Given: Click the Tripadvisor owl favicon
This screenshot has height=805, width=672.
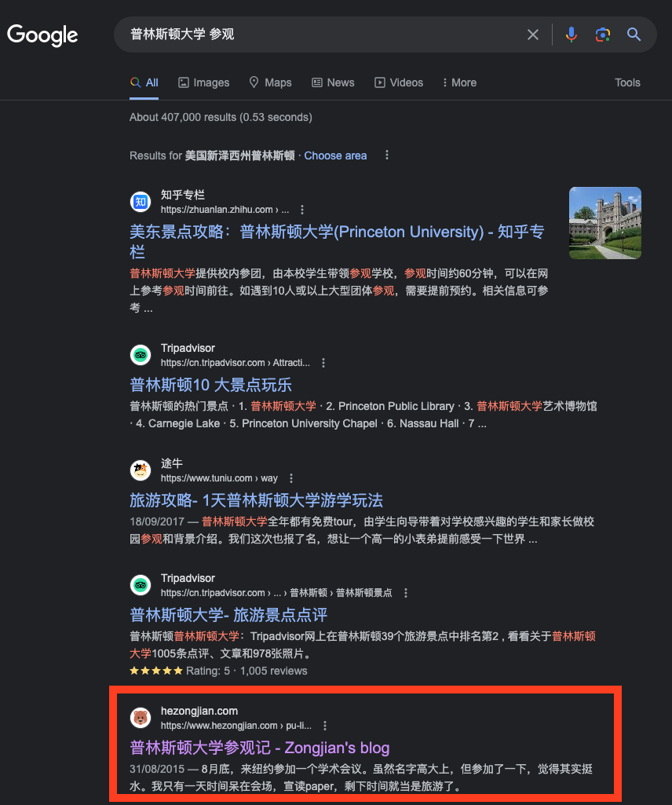Looking at the screenshot, I should pos(140,354).
